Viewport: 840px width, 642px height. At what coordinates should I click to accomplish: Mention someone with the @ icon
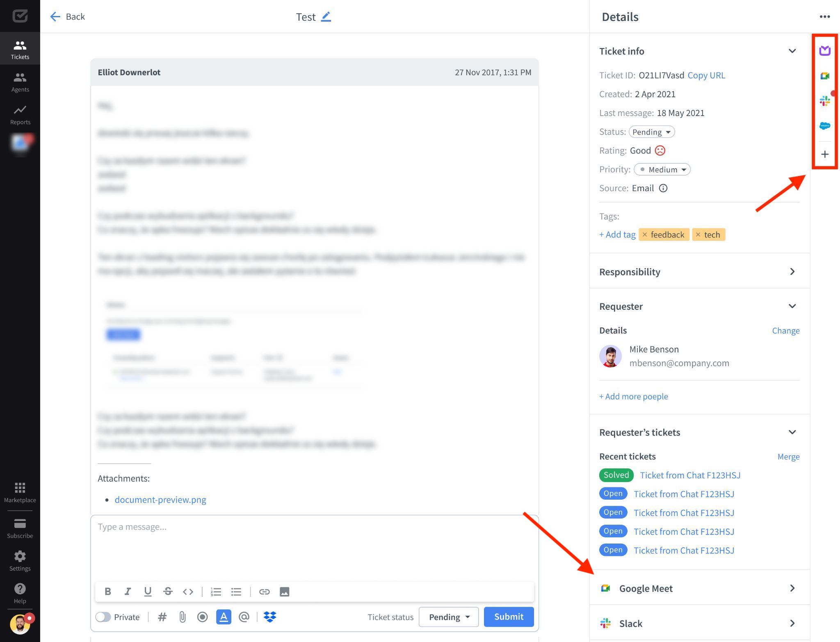click(x=244, y=617)
